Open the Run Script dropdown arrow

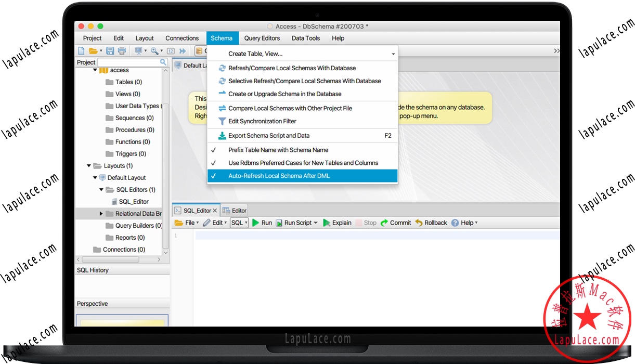(x=316, y=223)
